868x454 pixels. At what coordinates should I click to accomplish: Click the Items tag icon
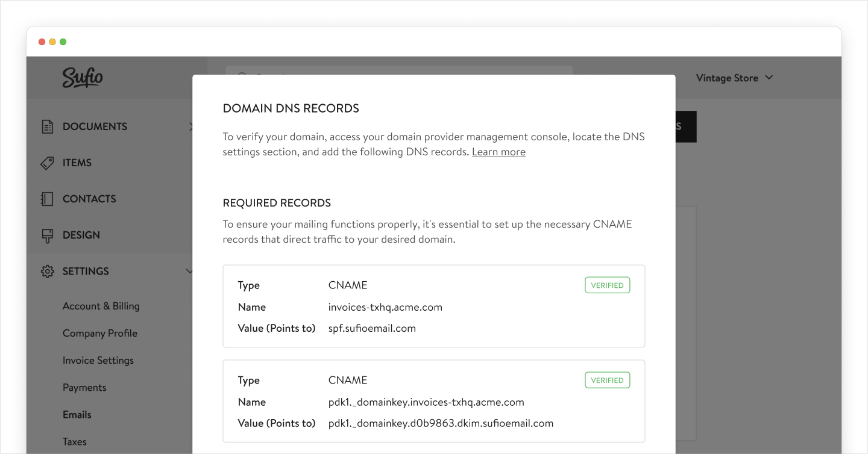(48, 163)
